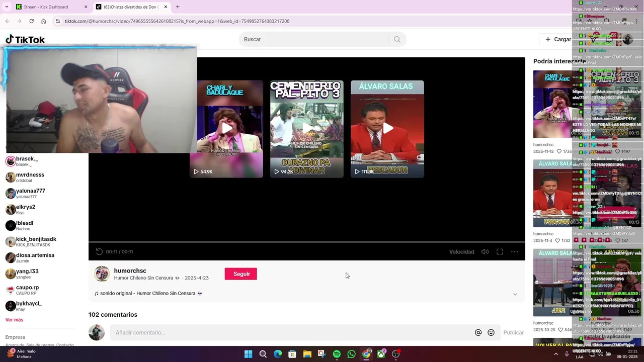Toggle fullscreen video mode

point(500,251)
